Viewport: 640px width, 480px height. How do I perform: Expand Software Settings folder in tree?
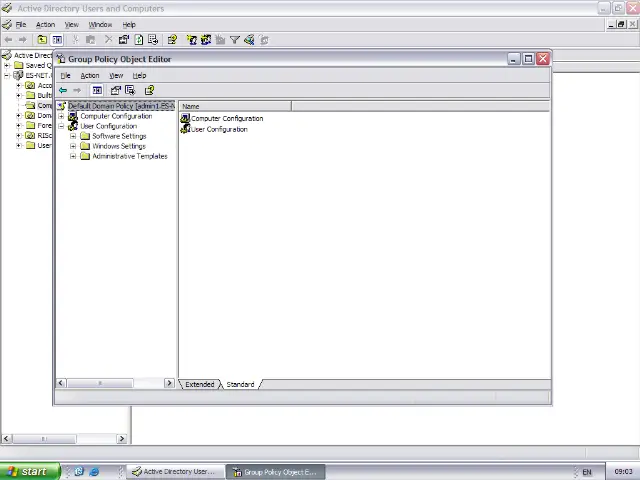pos(73,136)
